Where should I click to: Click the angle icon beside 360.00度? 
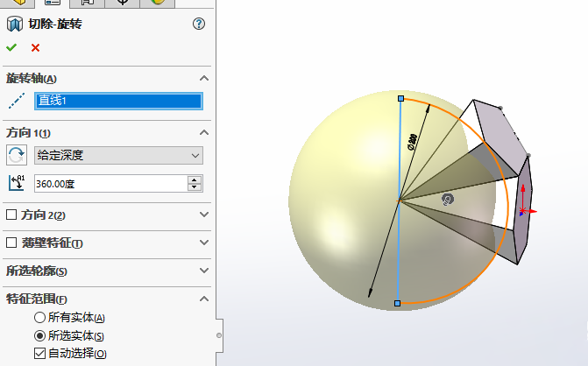[x=16, y=183]
